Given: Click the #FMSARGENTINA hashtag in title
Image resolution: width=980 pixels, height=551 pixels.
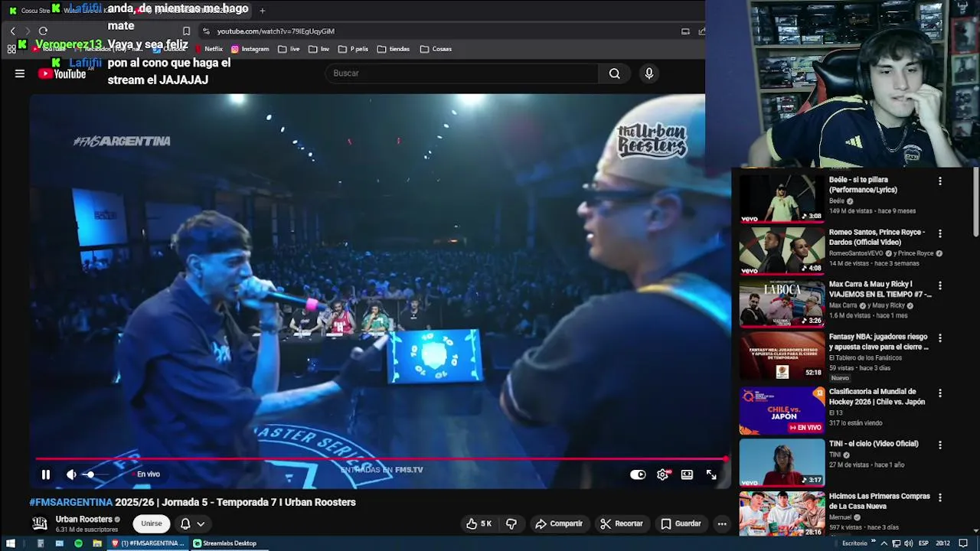Looking at the screenshot, I should (x=71, y=502).
